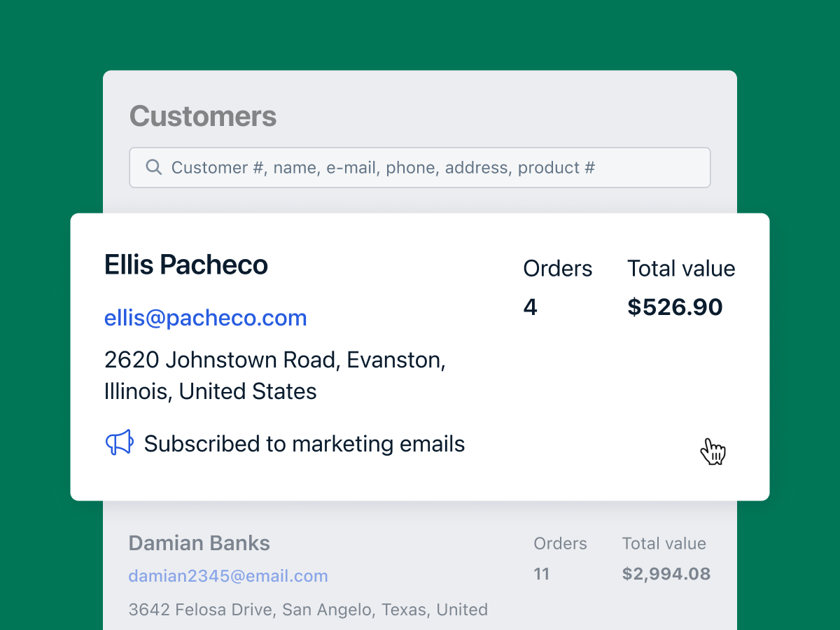Click the $526.90 total value amount
This screenshot has height=630, width=840.
pyautogui.click(x=675, y=307)
